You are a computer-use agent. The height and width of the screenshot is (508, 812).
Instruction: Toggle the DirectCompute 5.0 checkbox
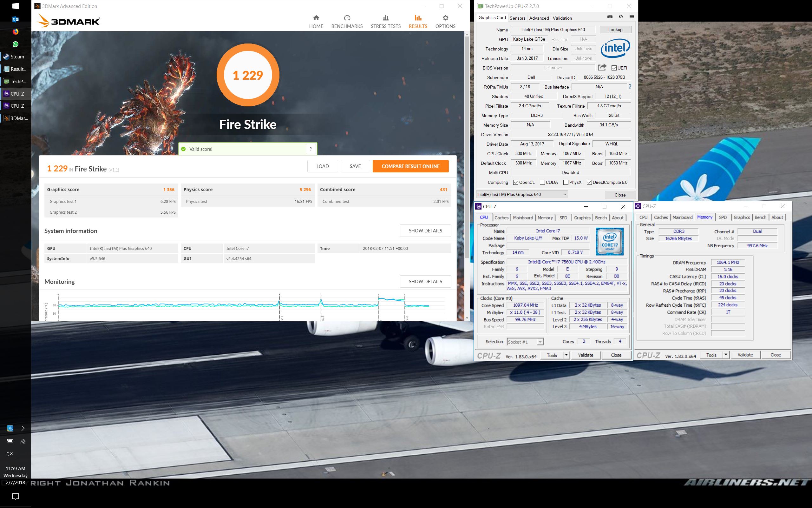pos(589,183)
